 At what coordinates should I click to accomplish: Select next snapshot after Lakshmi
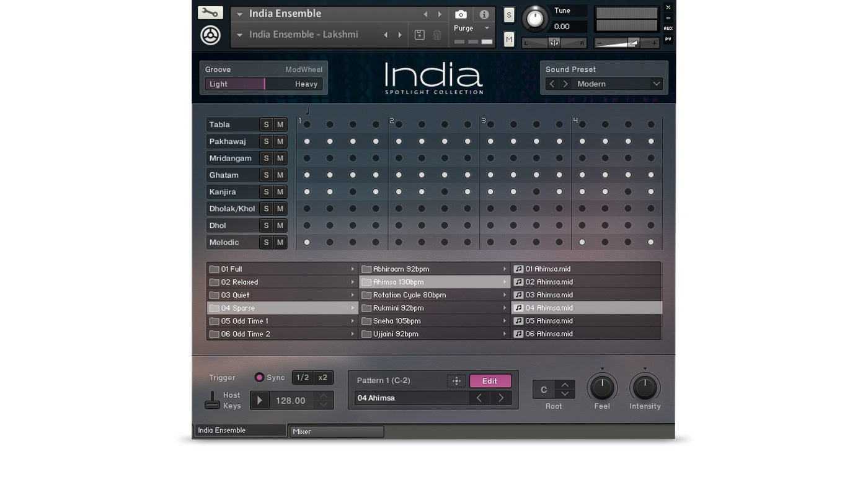point(400,35)
